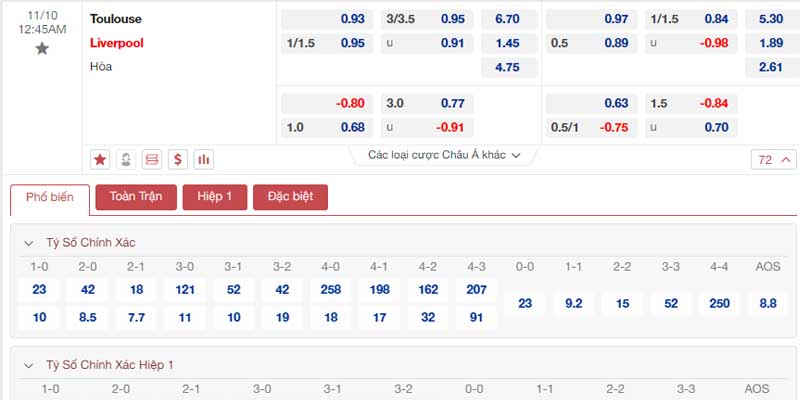
Task: Open the scoreboard layout icon
Action: [152, 160]
